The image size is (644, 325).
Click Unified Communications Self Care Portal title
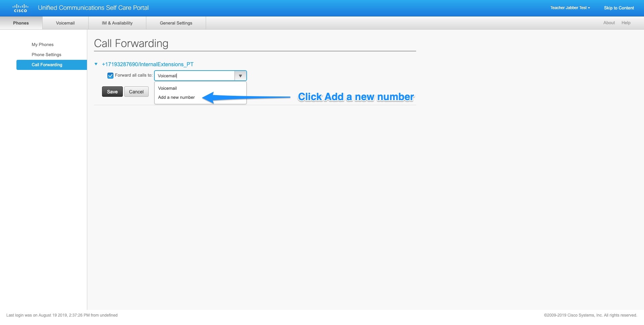[93, 8]
